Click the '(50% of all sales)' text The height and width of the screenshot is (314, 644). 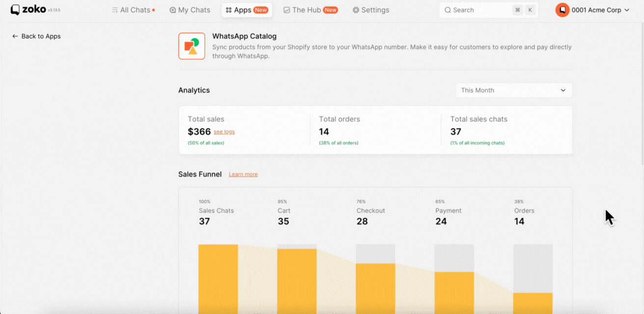pos(206,143)
